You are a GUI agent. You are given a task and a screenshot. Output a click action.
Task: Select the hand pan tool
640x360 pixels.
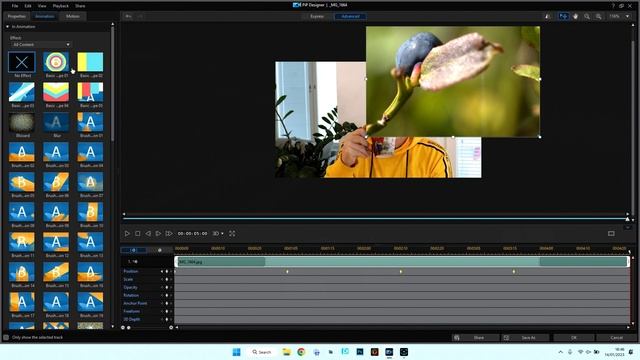coord(575,16)
